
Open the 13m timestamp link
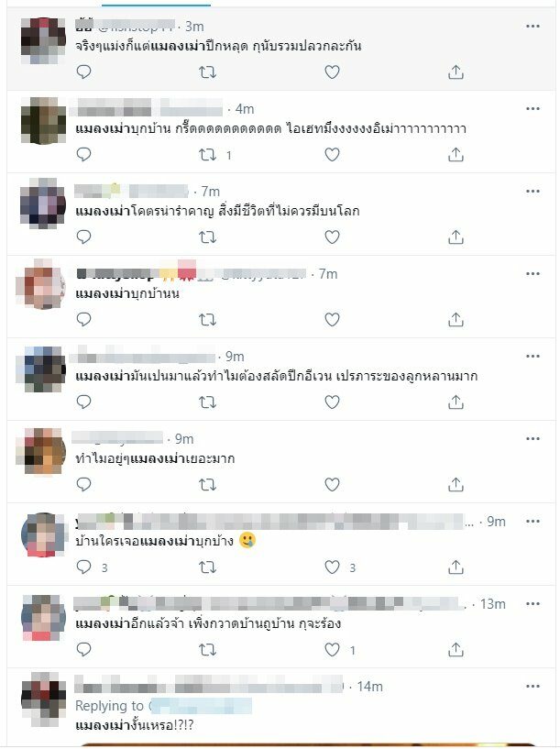(x=493, y=604)
